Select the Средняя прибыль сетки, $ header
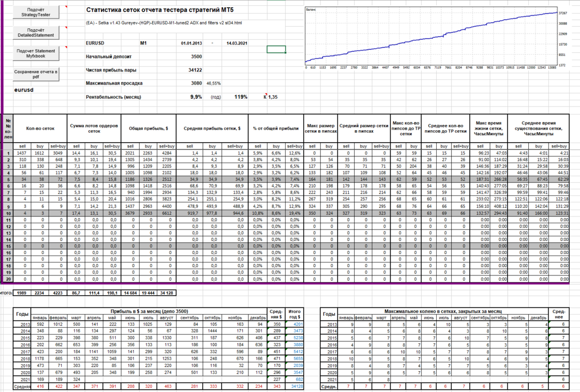The image size is (580, 392). point(212,129)
